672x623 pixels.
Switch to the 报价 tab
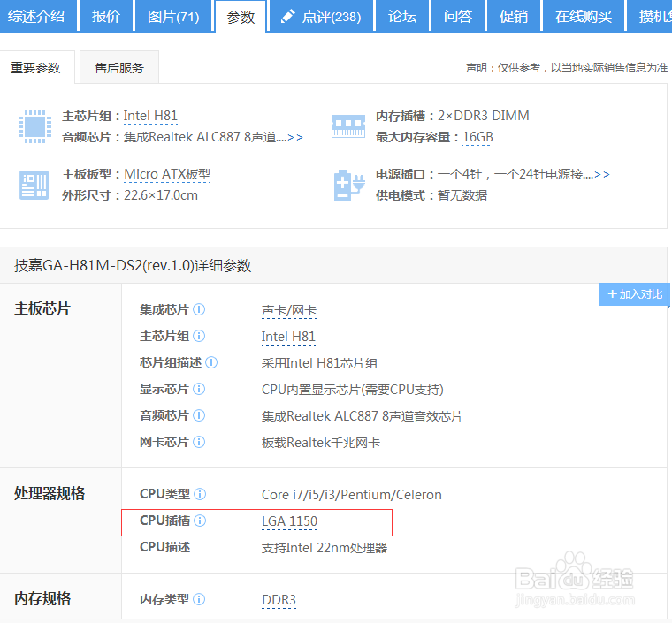[106, 16]
